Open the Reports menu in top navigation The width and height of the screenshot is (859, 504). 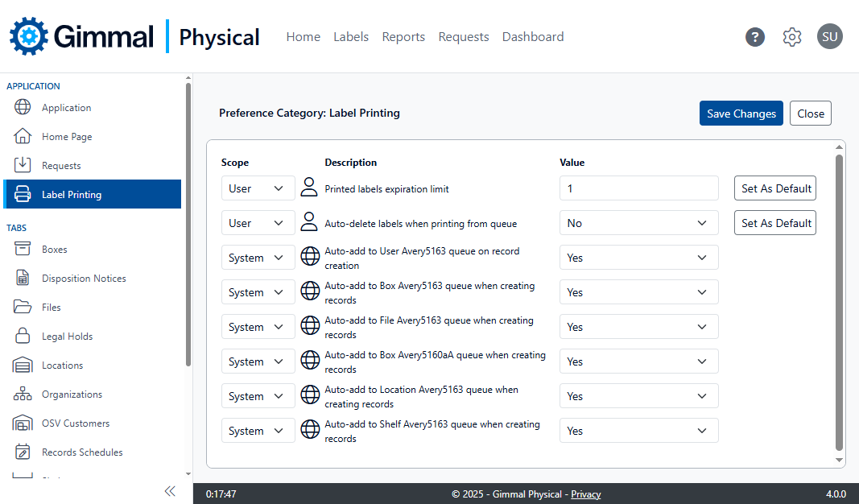coord(403,37)
